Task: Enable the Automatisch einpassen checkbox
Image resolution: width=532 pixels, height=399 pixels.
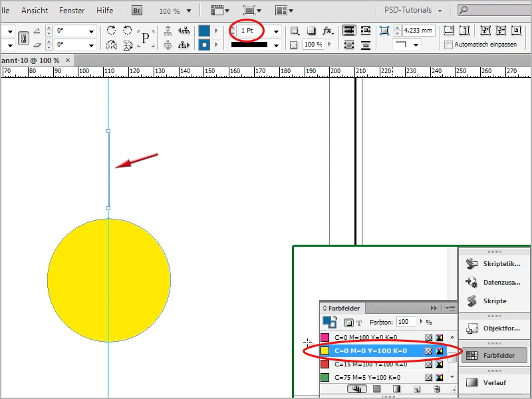Action: pyautogui.click(x=448, y=45)
